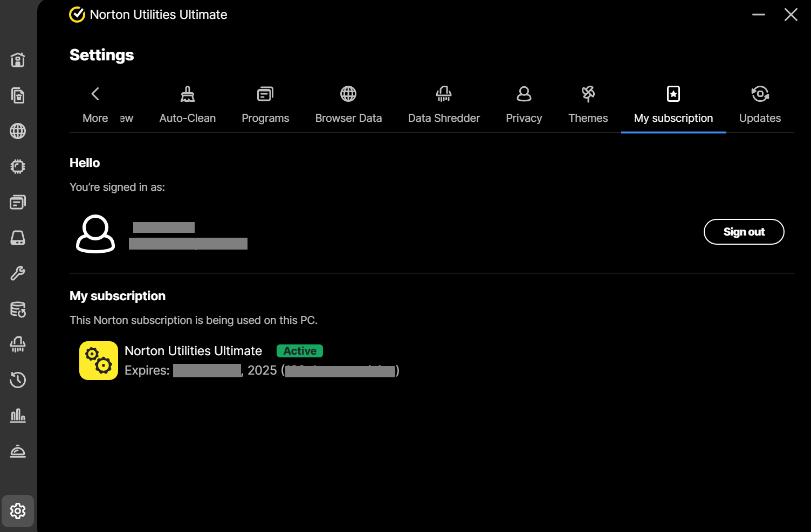Open the service bell sidebar icon
The image size is (811, 532).
point(18,451)
